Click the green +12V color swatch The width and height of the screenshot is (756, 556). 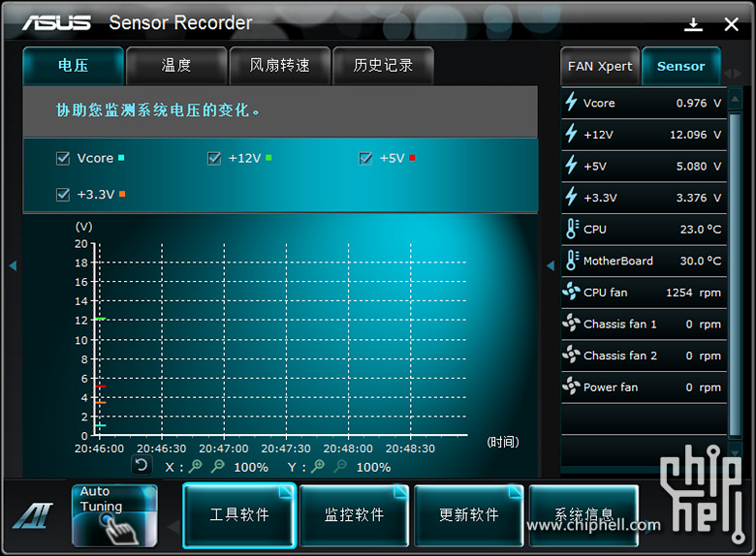268,158
